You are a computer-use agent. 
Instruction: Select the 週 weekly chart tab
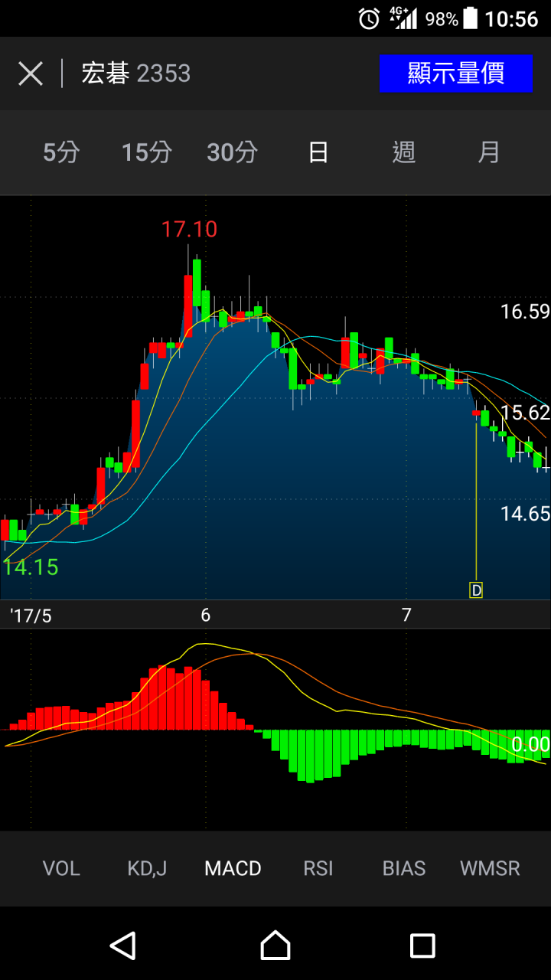404,152
